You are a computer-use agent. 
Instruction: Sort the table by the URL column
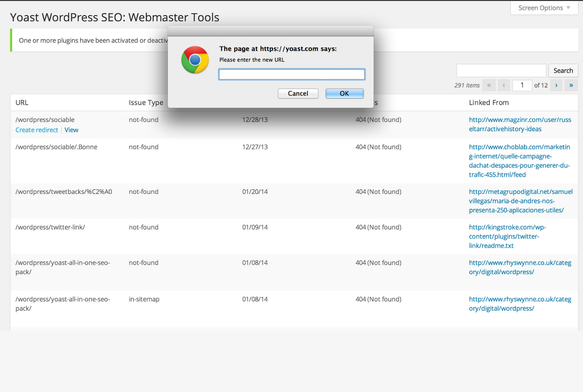pos(22,102)
